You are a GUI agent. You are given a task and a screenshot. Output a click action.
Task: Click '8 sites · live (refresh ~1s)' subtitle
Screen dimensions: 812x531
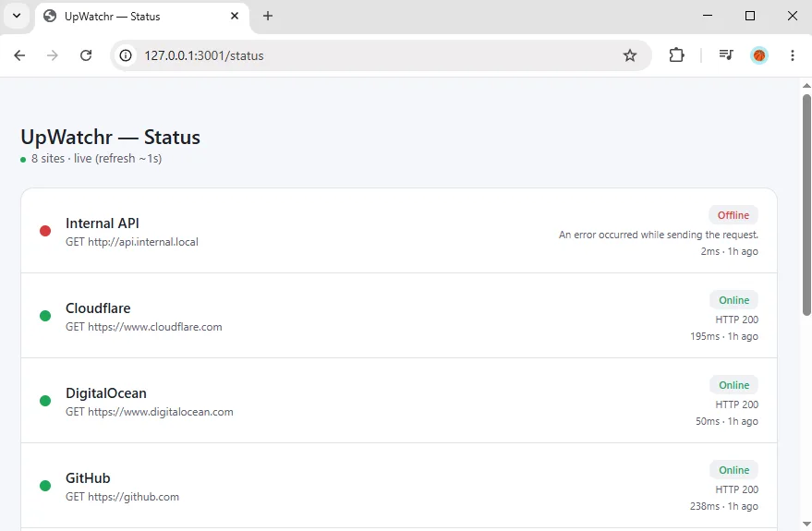(x=96, y=158)
